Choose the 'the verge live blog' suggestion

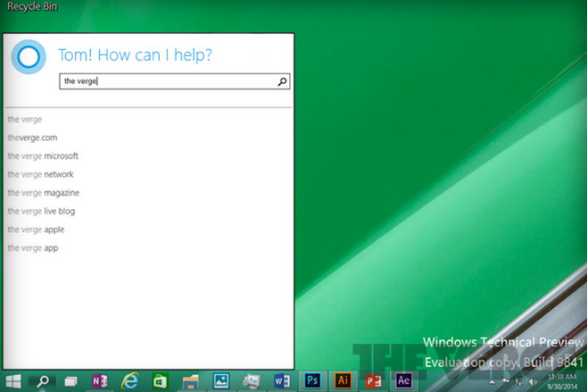click(x=41, y=212)
